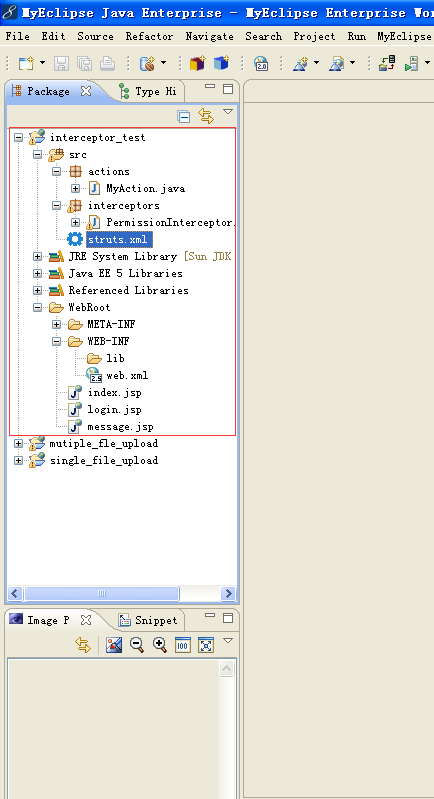Open the Run menu

tap(357, 36)
